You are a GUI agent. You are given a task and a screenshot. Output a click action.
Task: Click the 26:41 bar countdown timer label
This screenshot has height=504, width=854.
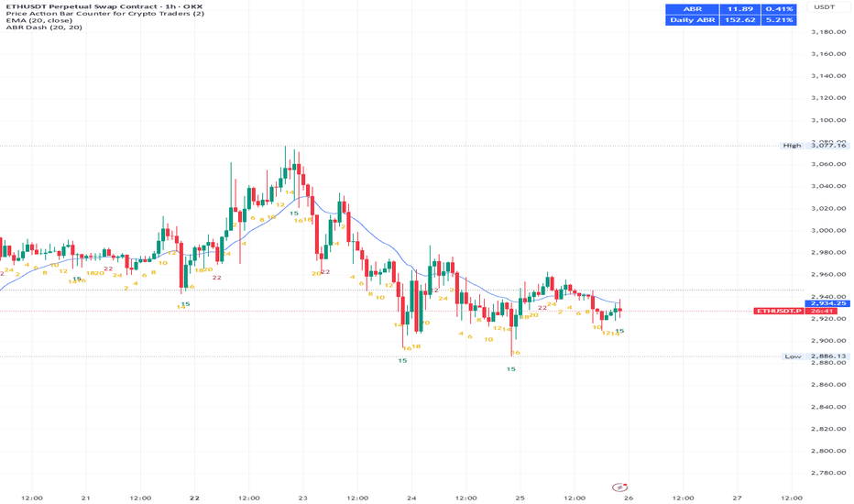(x=827, y=312)
